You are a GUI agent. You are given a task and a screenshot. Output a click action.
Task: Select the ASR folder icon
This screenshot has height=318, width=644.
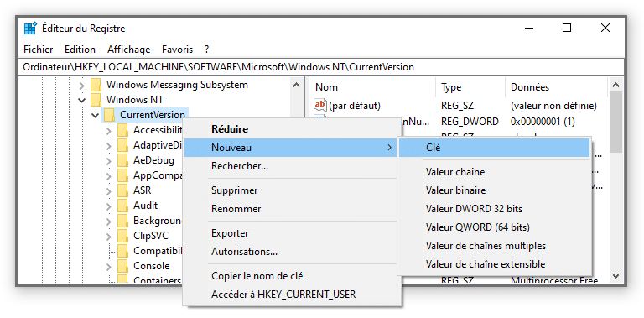click(x=122, y=190)
